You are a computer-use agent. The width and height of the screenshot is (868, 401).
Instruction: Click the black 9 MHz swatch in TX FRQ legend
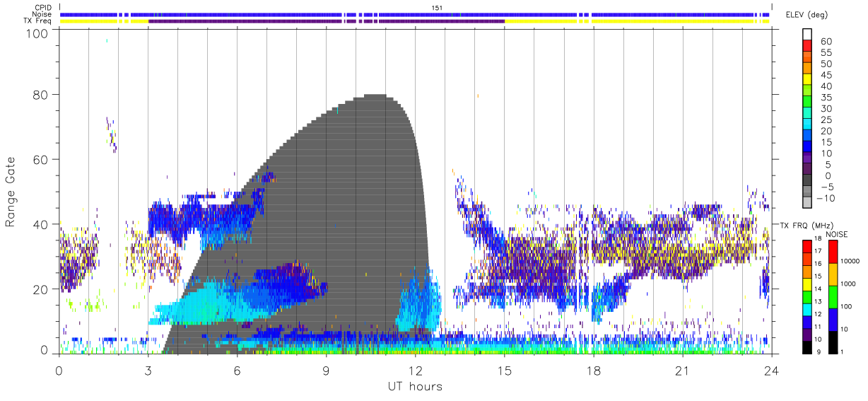click(807, 346)
